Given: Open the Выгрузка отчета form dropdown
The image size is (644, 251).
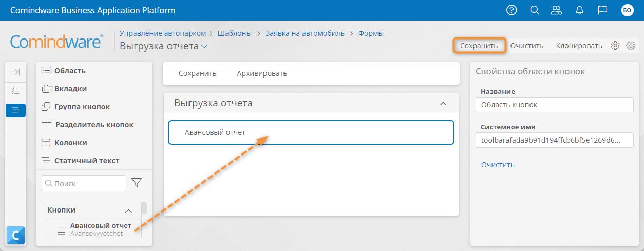Looking at the screenshot, I should (204, 46).
